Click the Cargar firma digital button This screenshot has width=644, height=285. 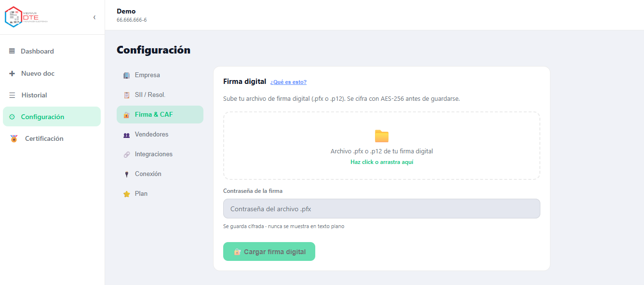[269, 252]
